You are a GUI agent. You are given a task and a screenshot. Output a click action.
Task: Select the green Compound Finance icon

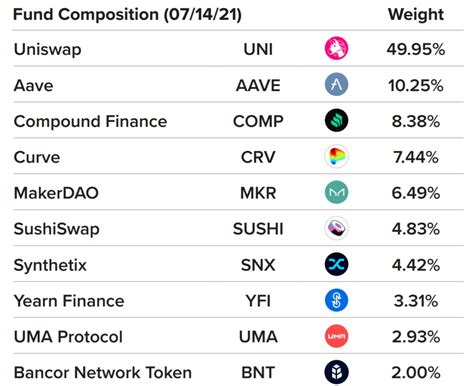(336, 120)
